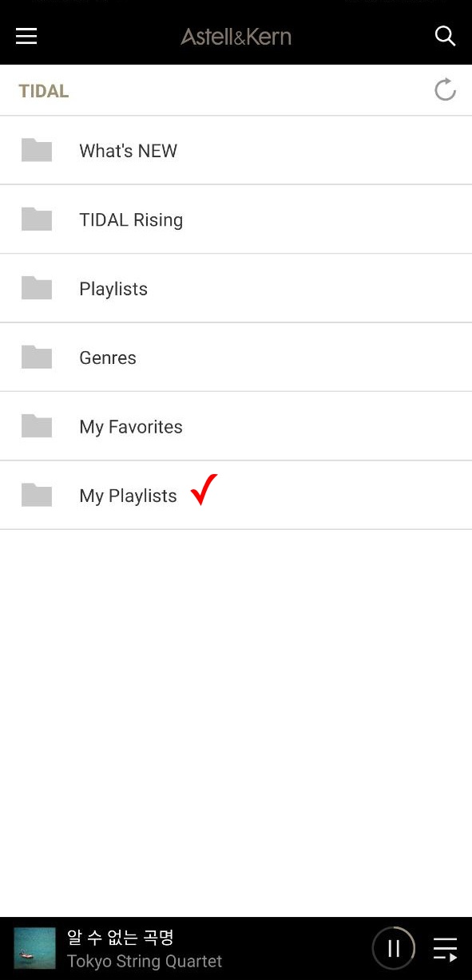This screenshot has height=980, width=472.
Task: Open the TIDAL Rising entry
Action: (236, 219)
